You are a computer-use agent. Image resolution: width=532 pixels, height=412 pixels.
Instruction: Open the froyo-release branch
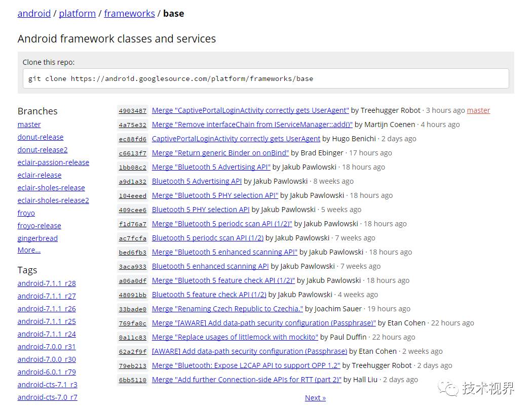point(40,226)
